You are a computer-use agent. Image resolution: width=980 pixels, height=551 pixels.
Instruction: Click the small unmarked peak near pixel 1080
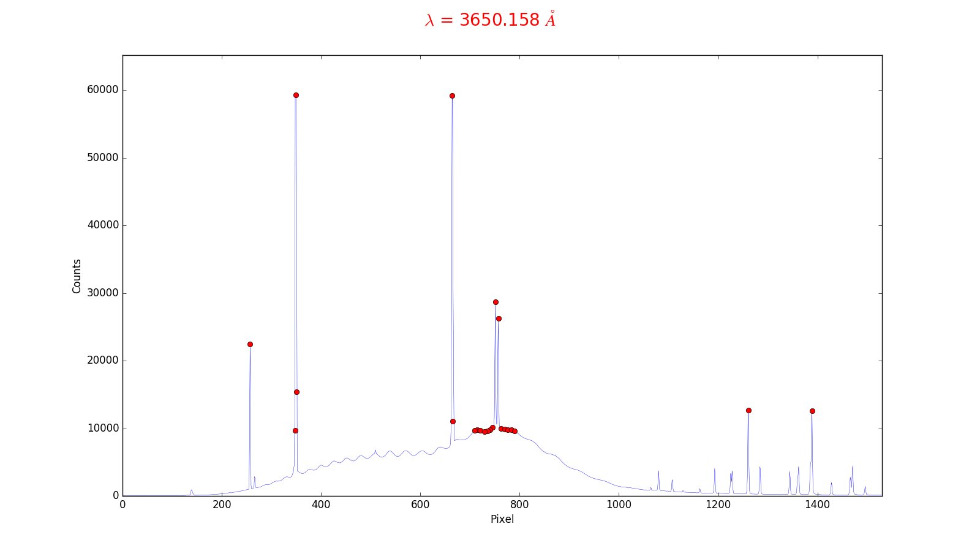coord(658,473)
